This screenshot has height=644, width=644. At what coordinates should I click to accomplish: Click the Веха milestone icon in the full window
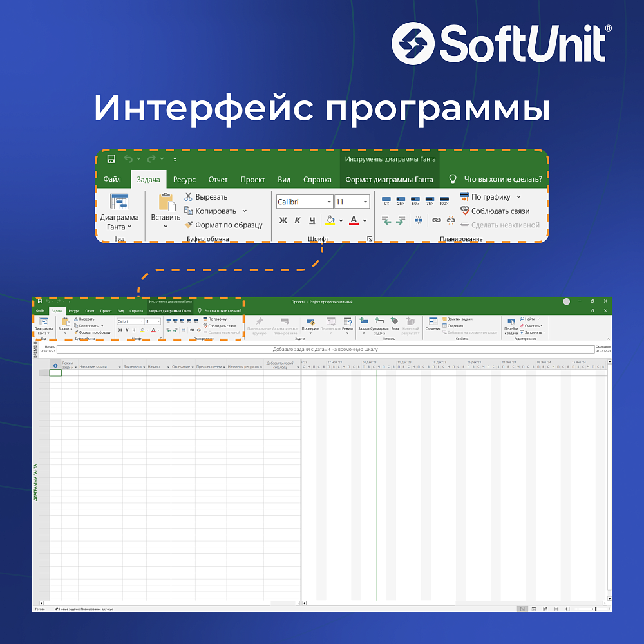(x=395, y=321)
